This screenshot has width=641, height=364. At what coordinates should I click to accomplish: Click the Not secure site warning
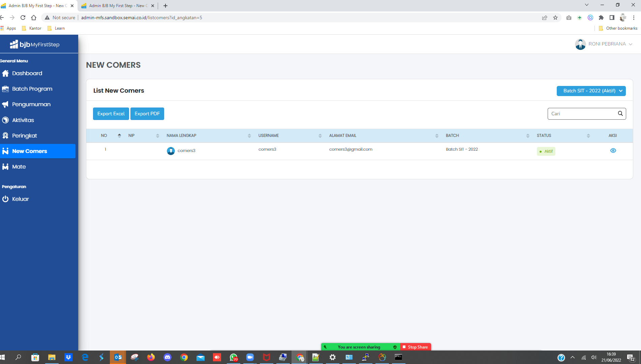(x=60, y=18)
